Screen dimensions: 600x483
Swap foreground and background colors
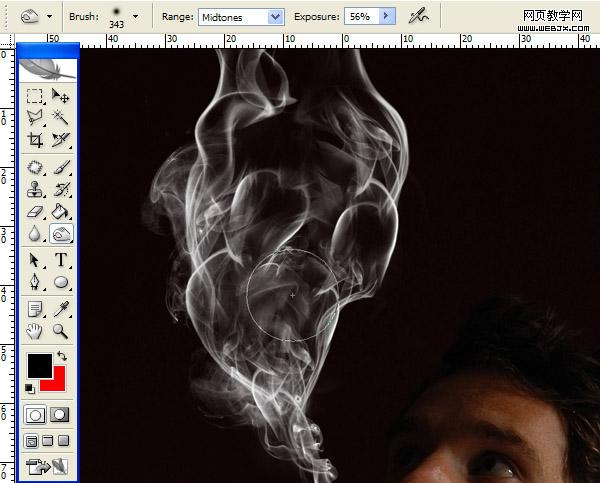pos(62,356)
